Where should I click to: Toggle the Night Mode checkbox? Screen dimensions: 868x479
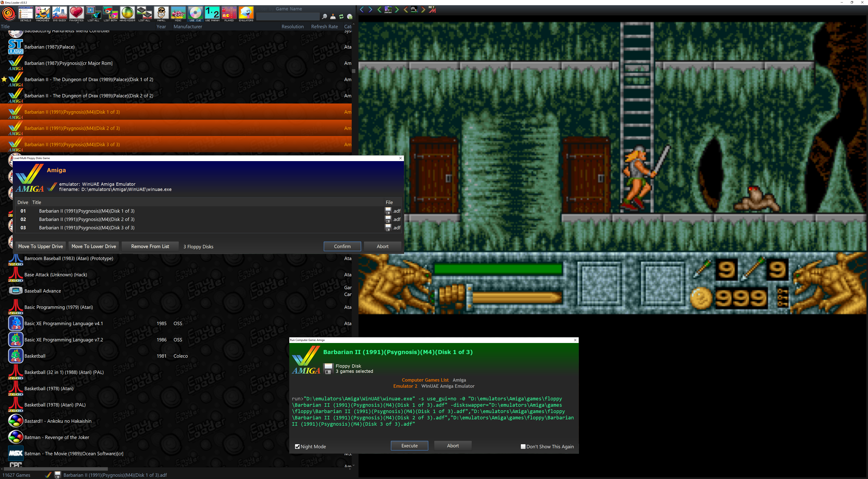[297, 447]
